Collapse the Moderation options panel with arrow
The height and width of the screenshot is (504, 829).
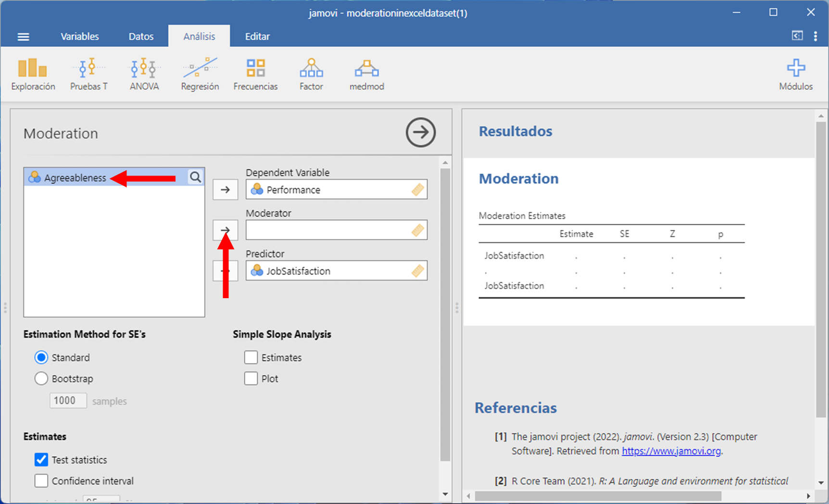420,132
